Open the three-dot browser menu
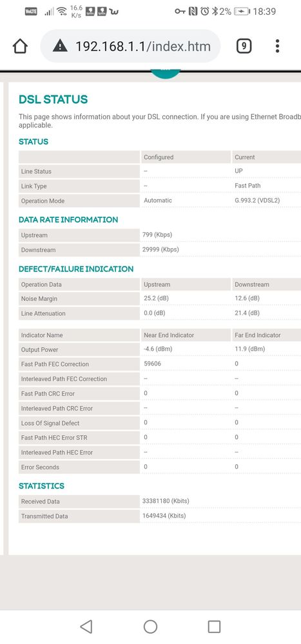The width and height of the screenshot is (301, 644). pos(278,46)
